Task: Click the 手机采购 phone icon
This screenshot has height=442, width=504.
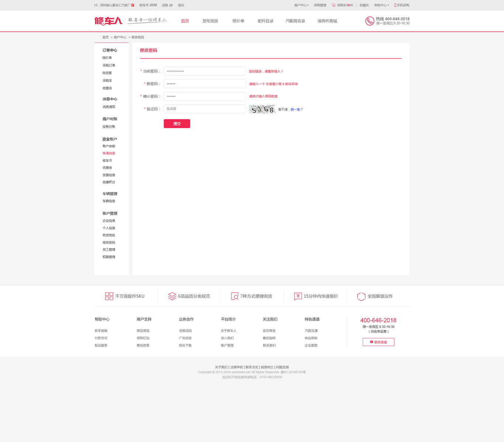Action: pyautogui.click(x=395, y=5)
